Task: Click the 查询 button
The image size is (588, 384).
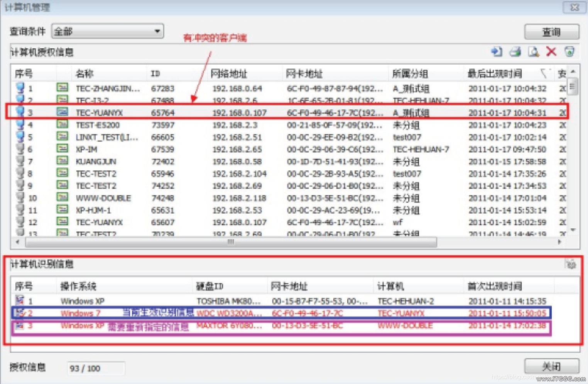Action: point(552,32)
